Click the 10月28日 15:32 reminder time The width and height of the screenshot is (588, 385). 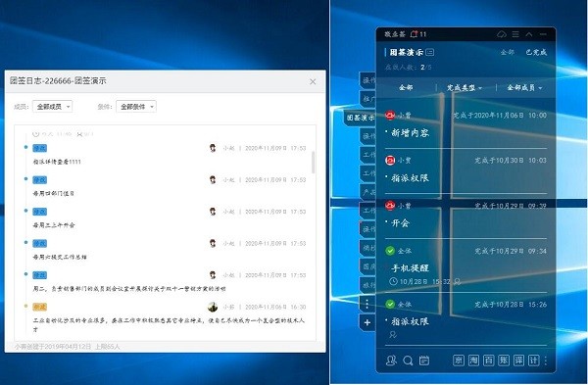(x=425, y=281)
